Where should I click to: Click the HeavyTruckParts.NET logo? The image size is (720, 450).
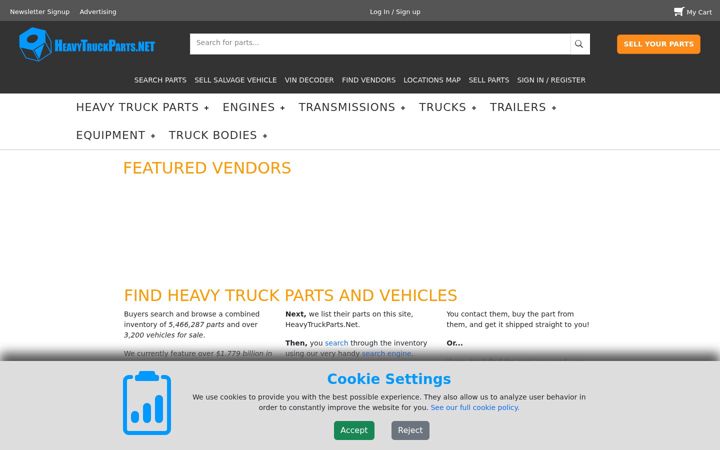87,45
